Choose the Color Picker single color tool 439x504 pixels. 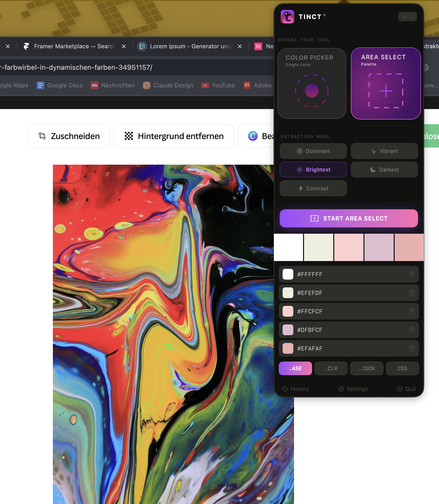(x=312, y=83)
